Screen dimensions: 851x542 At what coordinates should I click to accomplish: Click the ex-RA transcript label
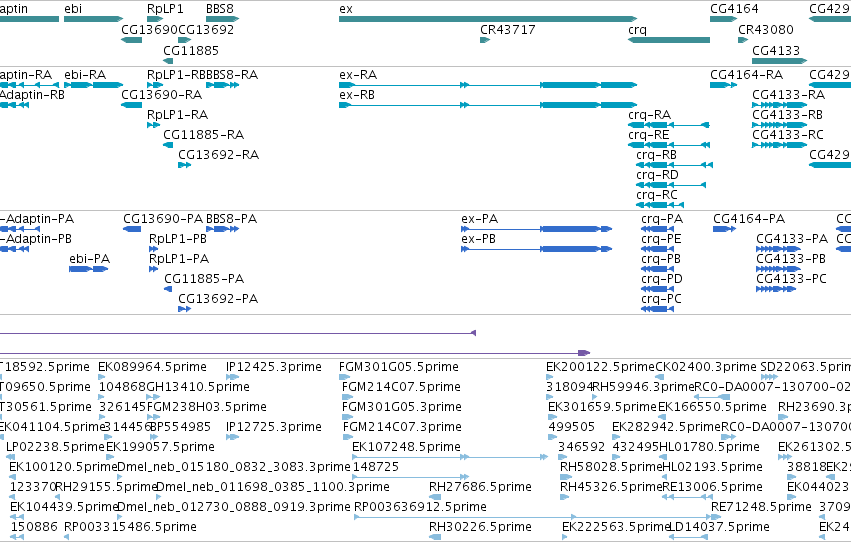(x=358, y=74)
